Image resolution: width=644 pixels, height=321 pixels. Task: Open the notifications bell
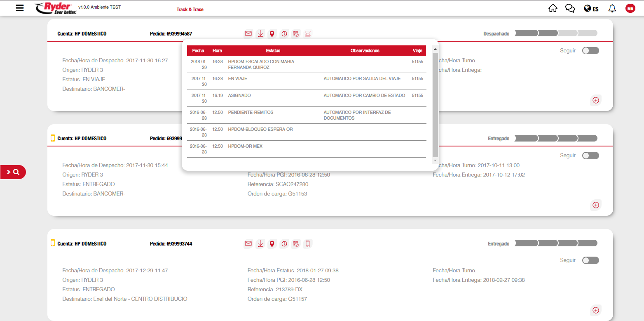pos(612,8)
